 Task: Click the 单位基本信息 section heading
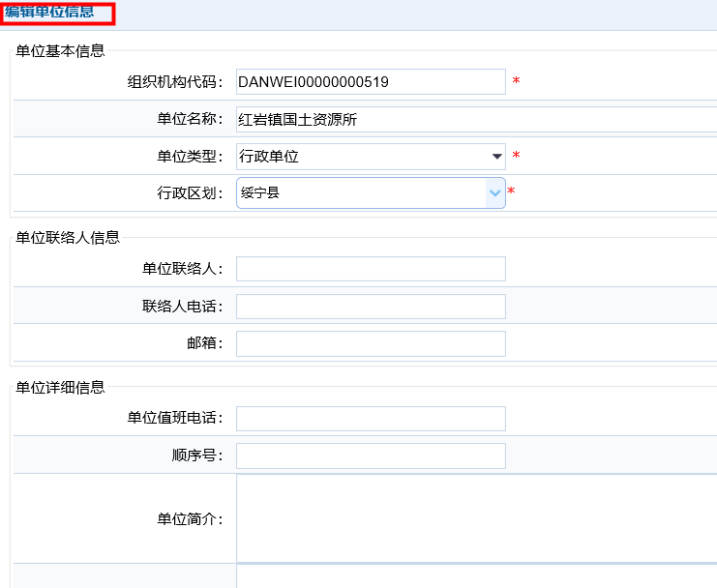click(x=60, y=50)
